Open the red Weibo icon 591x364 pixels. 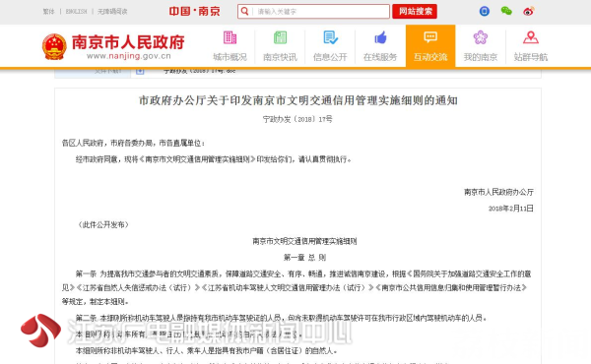(528, 11)
